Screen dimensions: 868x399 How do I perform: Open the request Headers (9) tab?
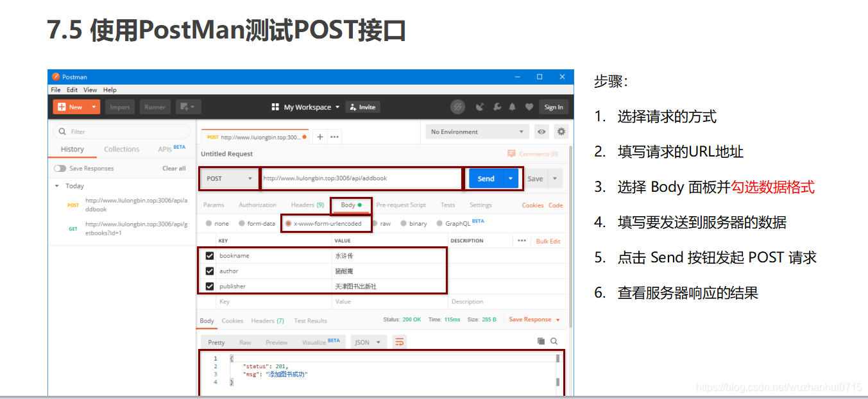307,205
